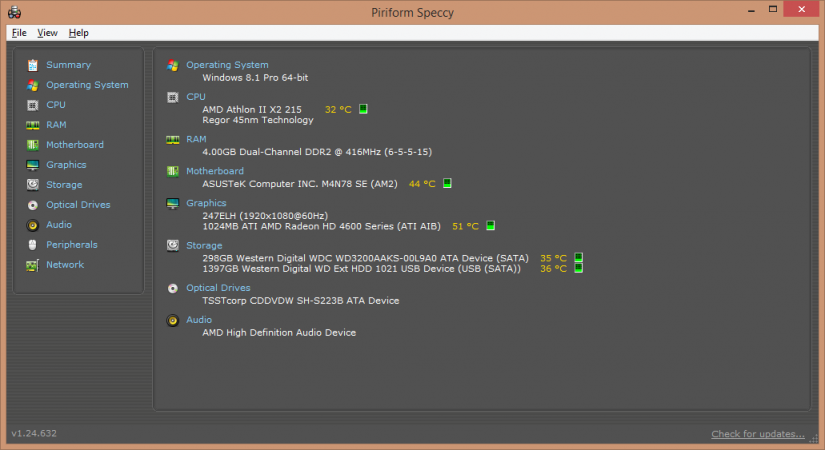Click the Windows flag icon in summary panel

pyautogui.click(x=173, y=65)
